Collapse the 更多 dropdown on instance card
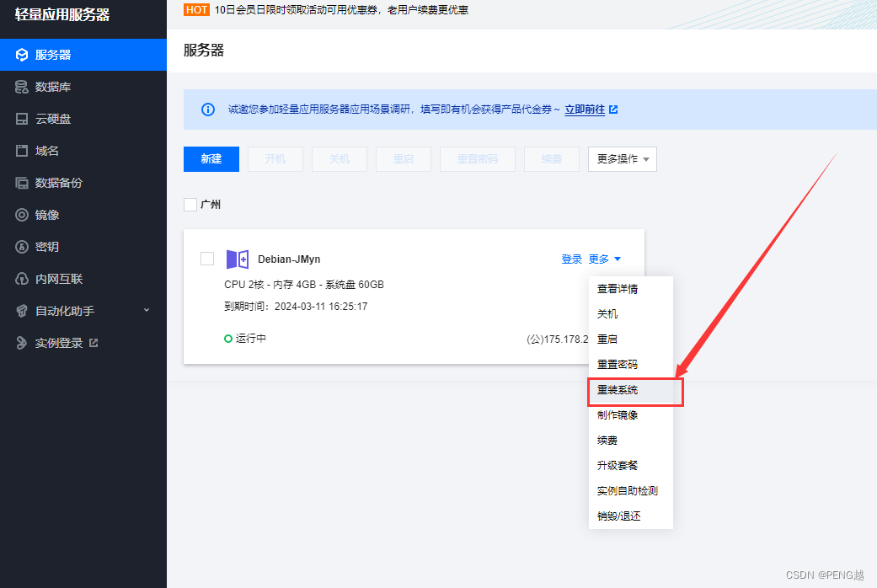Screen dimensions: 877x588 coord(605,259)
